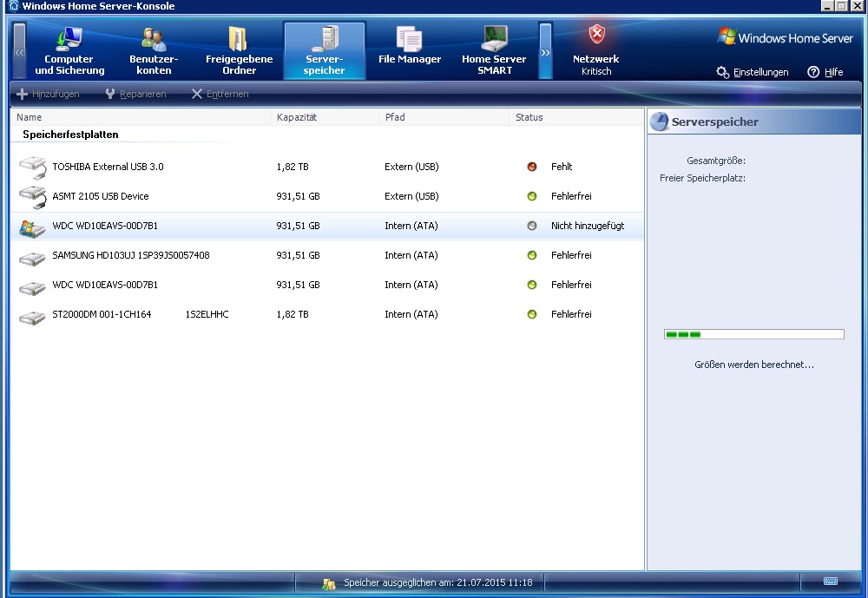
Task: Click the Windows Home Server logo
Action: [786, 37]
